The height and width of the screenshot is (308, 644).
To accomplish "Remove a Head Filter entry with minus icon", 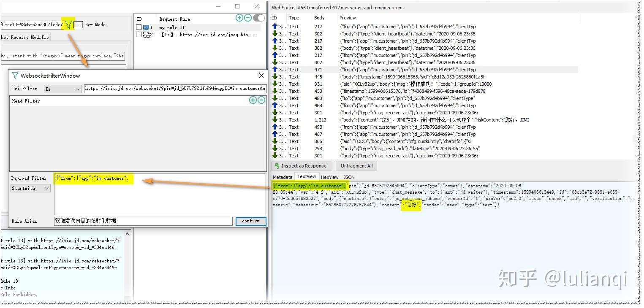I will [x=261, y=100].
